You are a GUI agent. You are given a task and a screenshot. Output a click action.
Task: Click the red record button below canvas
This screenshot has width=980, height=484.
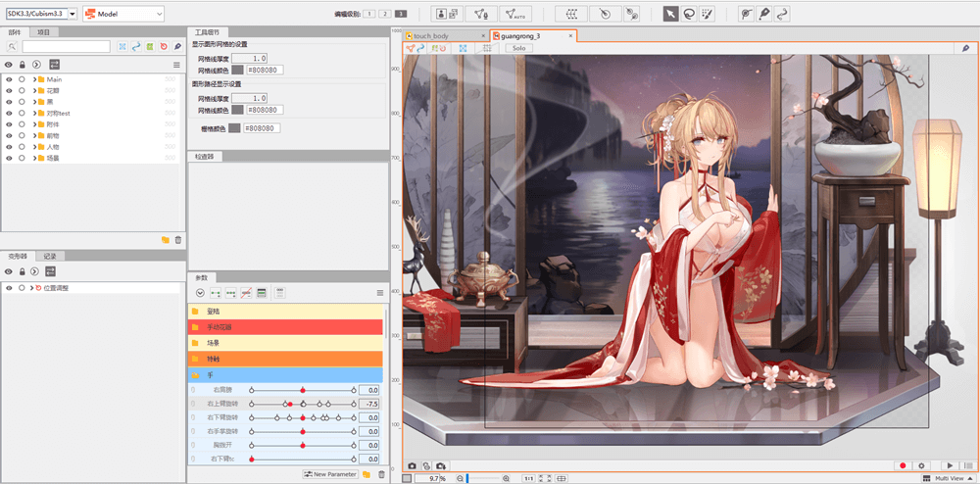click(x=901, y=465)
